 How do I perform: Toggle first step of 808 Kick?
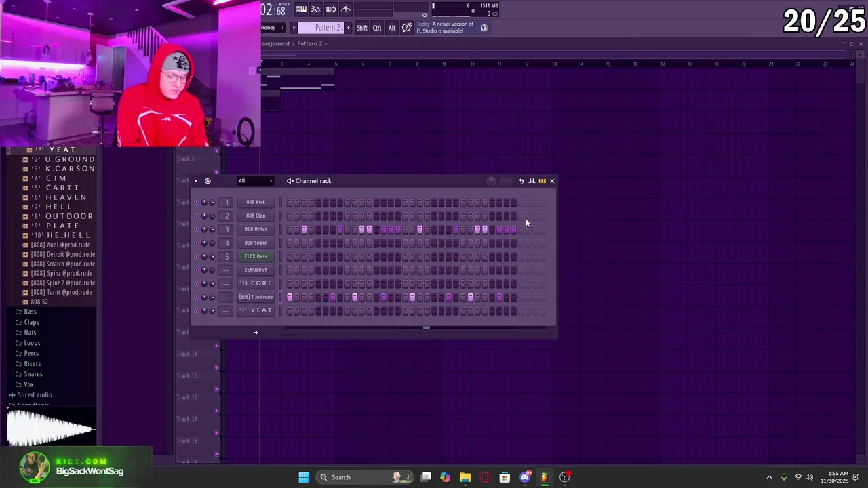(x=290, y=202)
